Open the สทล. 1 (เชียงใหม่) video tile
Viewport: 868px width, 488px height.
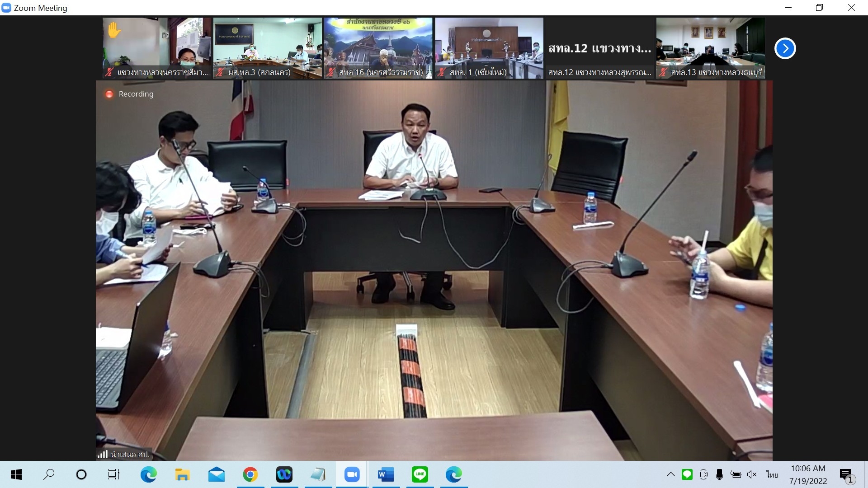(489, 48)
